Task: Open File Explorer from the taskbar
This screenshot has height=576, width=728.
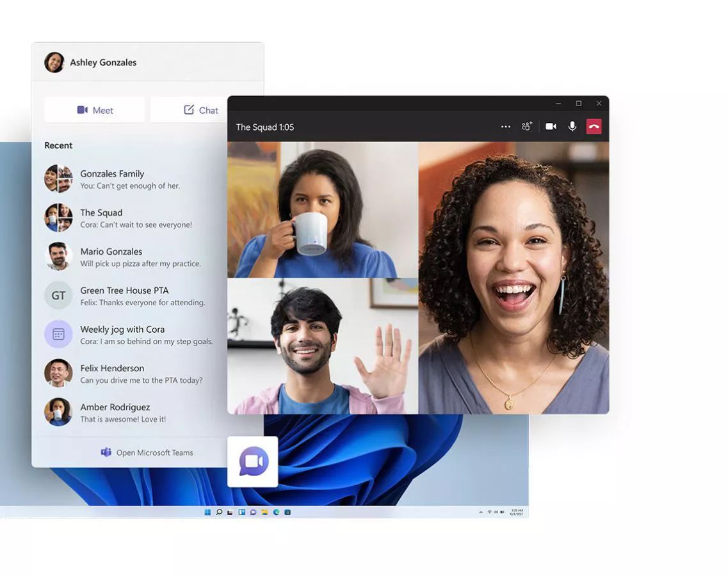Action: tap(264, 511)
